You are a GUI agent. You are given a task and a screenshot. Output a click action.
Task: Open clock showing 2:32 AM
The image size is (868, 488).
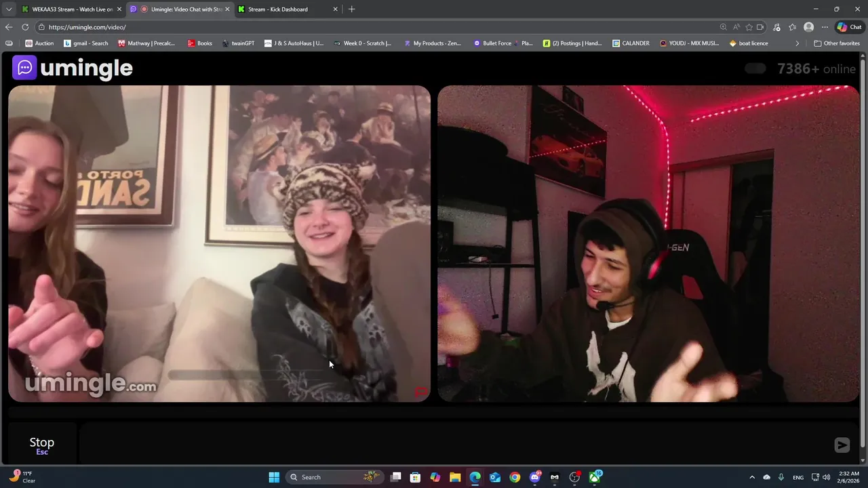click(849, 477)
